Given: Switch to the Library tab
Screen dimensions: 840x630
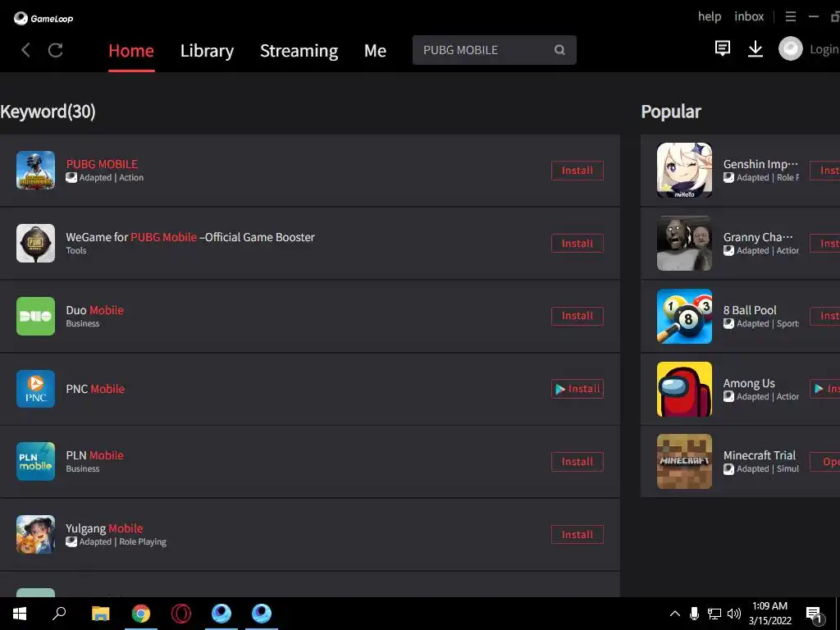Looking at the screenshot, I should coord(207,50).
